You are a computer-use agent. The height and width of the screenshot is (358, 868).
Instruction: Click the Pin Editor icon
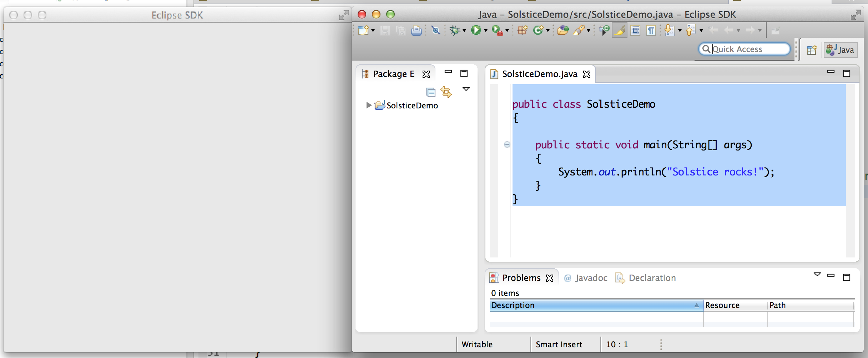click(x=775, y=31)
